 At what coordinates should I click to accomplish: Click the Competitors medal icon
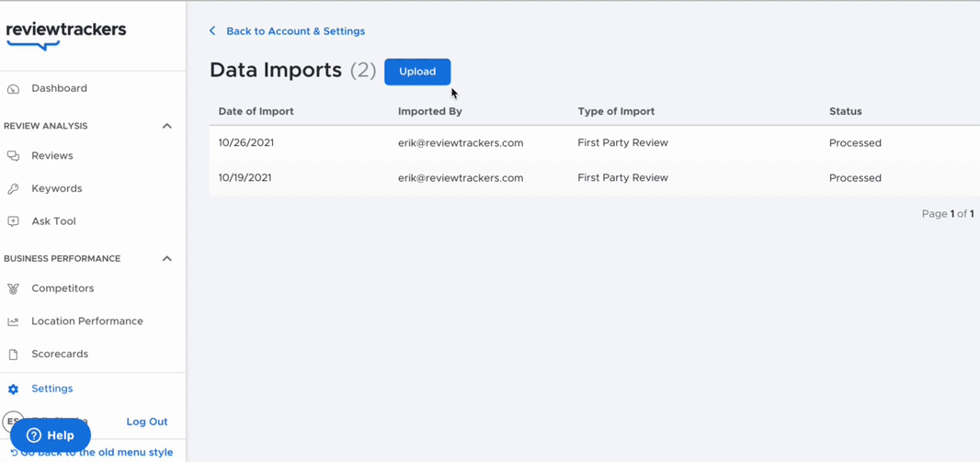click(13, 289)
